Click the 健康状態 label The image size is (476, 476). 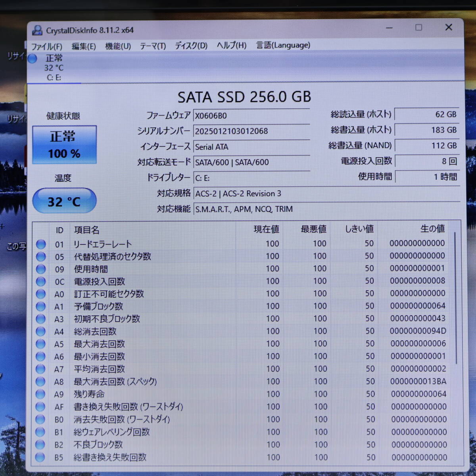(x=63, y=116)
